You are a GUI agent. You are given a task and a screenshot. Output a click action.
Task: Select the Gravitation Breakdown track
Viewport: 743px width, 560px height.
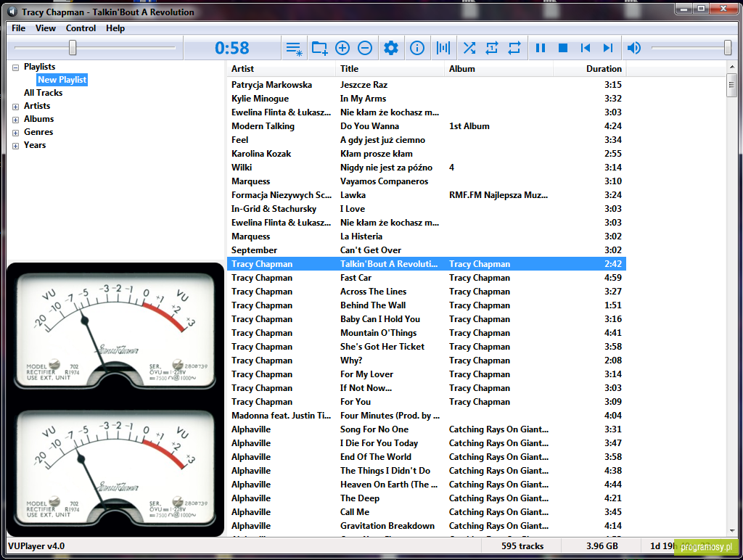(x=427, y=526)
